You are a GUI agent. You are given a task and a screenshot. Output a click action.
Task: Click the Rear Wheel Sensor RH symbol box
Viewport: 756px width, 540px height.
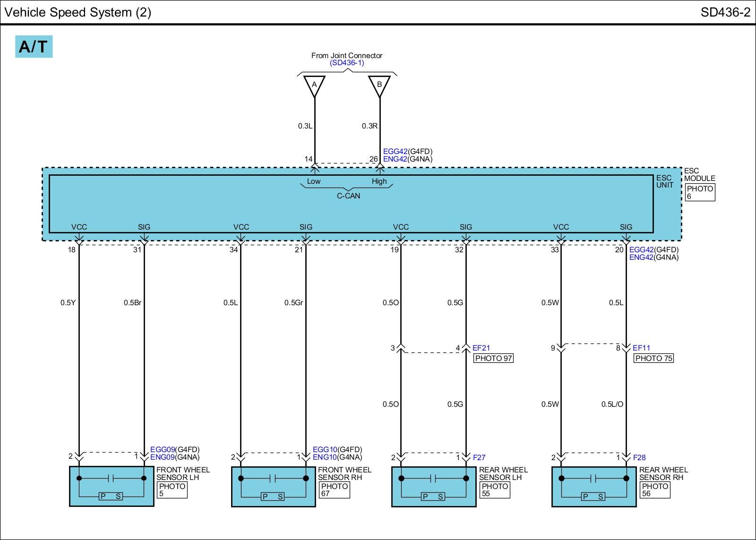pyautogui.click(x=594, y=486)
